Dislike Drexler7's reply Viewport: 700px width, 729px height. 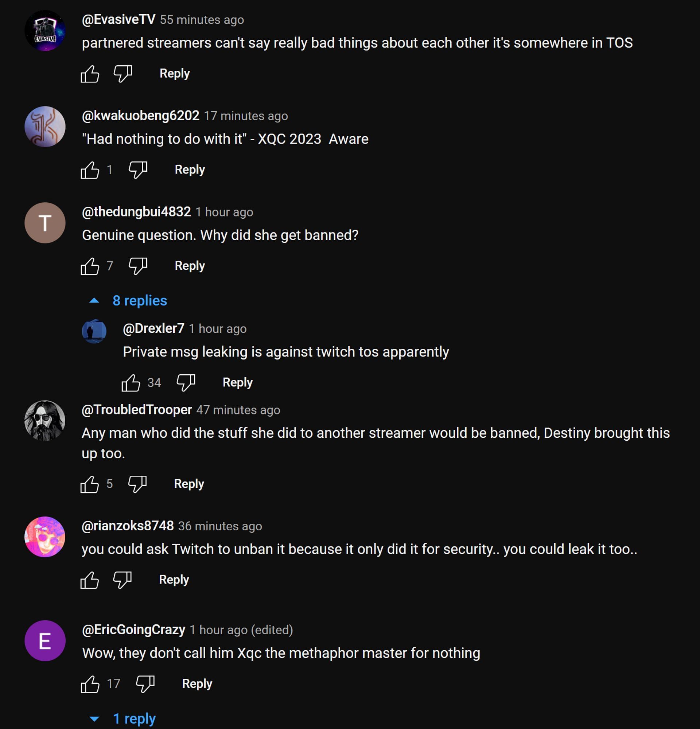[x=186, y=383]
